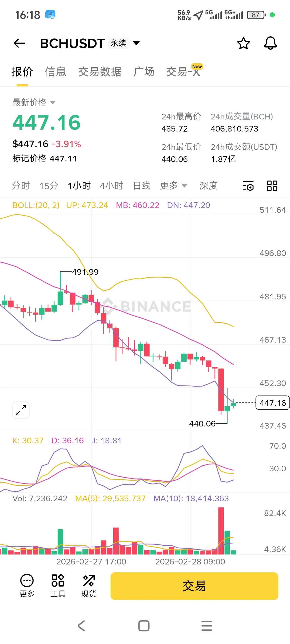Select 1小时 chart interval
This screenshot has height=644, width=290.
79,185
